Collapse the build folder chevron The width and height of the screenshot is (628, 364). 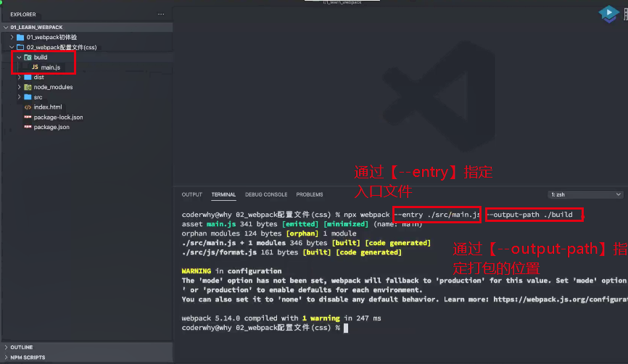coord(19,57)
